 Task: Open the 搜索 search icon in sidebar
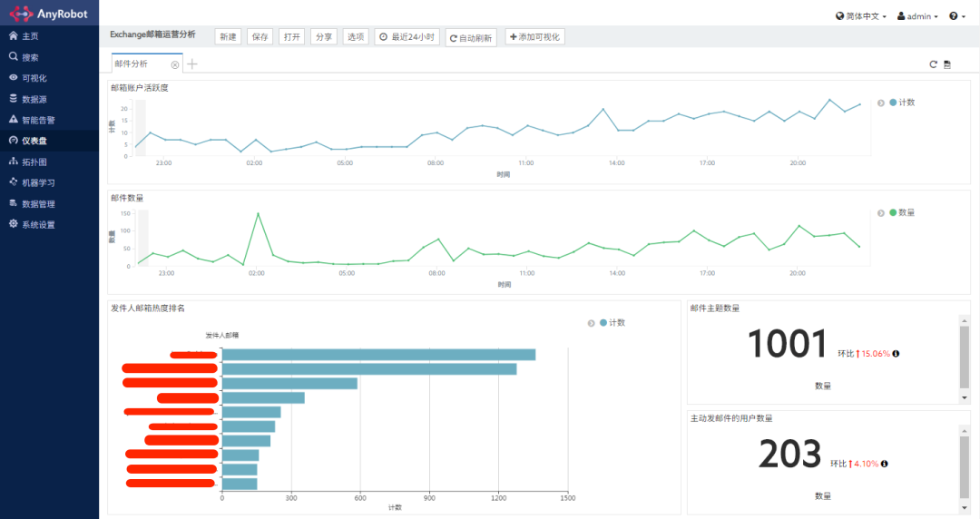tap(13, 56)
